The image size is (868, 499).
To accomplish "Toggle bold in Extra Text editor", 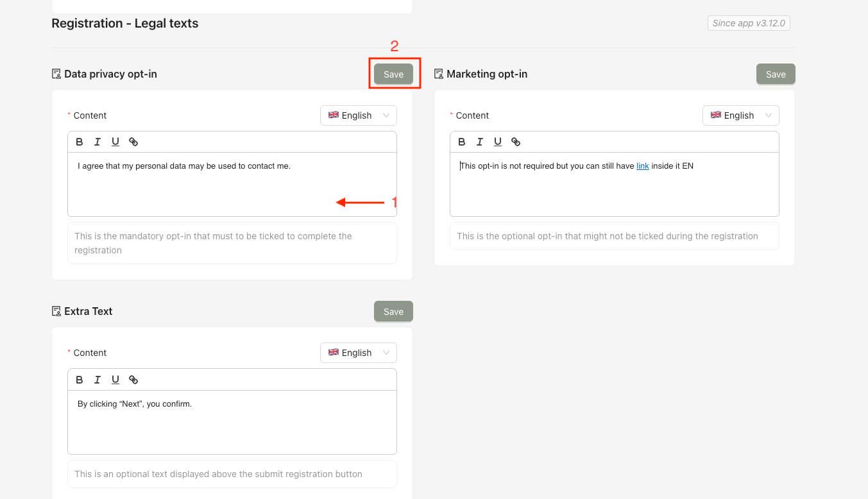I will 80,380.
